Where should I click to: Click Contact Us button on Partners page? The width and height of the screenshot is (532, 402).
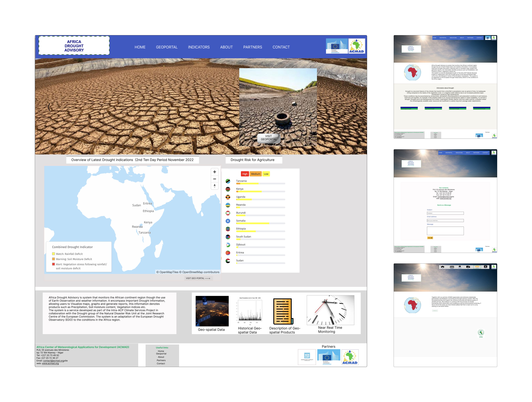[x=435, y=311]
